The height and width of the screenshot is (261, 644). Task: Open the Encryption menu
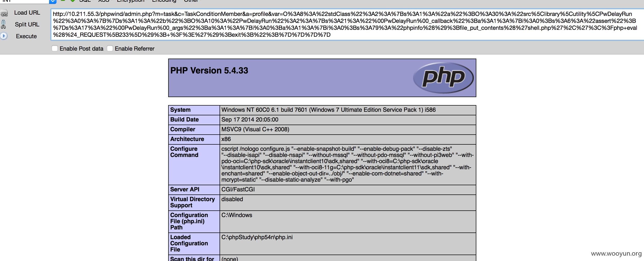click(131, 1)
